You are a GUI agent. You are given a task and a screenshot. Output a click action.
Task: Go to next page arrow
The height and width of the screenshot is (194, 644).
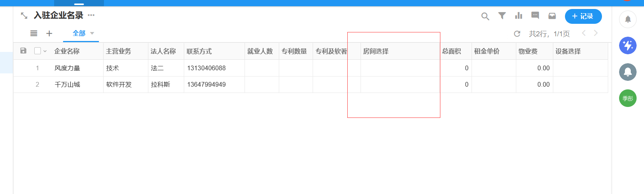tap(596, 33)
